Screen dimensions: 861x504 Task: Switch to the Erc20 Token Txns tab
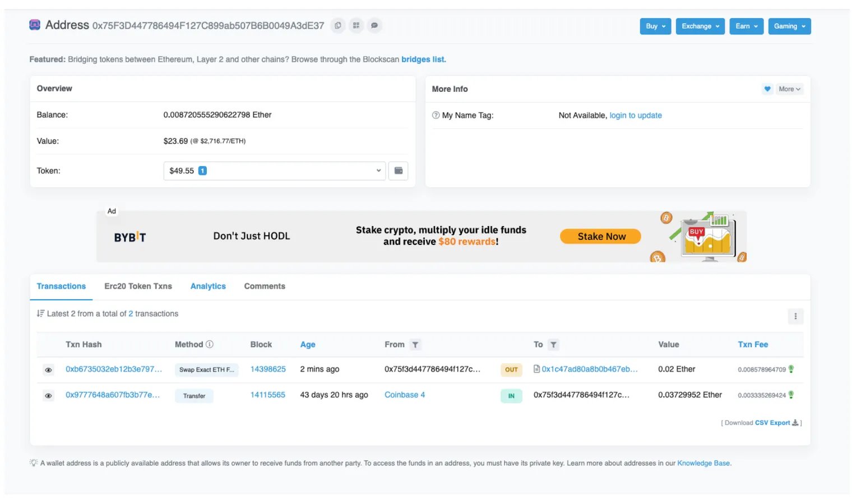tap(138, 286)
